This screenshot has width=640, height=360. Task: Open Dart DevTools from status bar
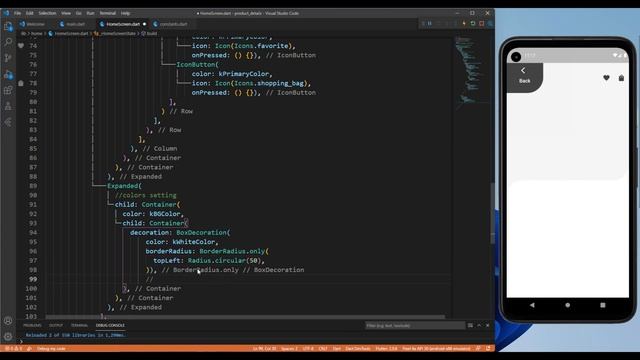click(x=358, y=349)
